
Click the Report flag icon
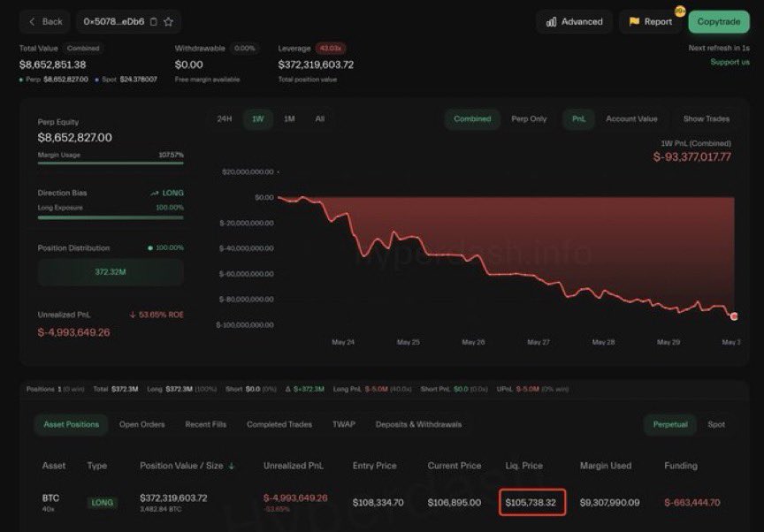pyautogui.click(x=636, y=21)
